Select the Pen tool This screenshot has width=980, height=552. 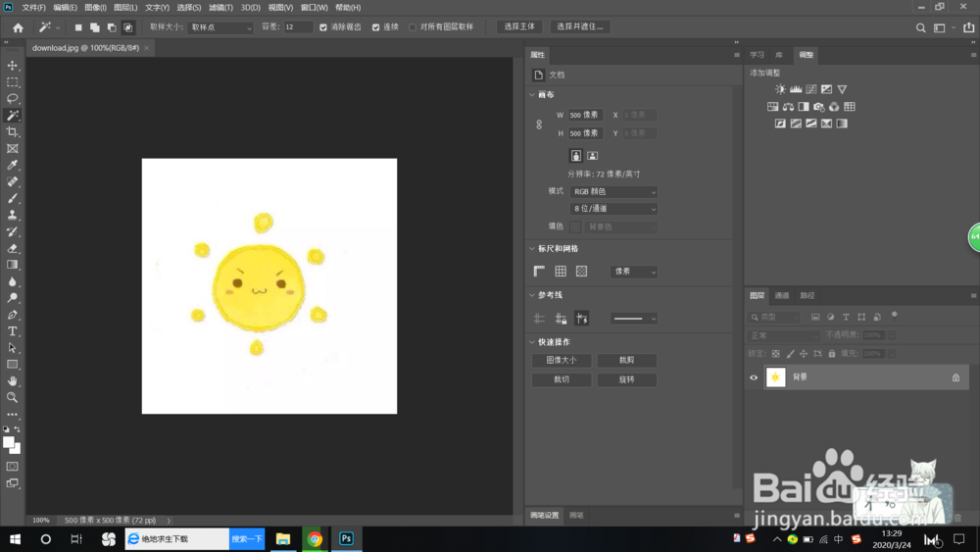[12, 315]
